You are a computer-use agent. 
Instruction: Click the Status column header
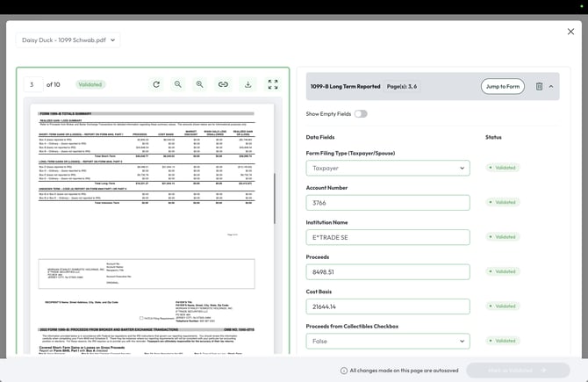click(x=493, y=137)
